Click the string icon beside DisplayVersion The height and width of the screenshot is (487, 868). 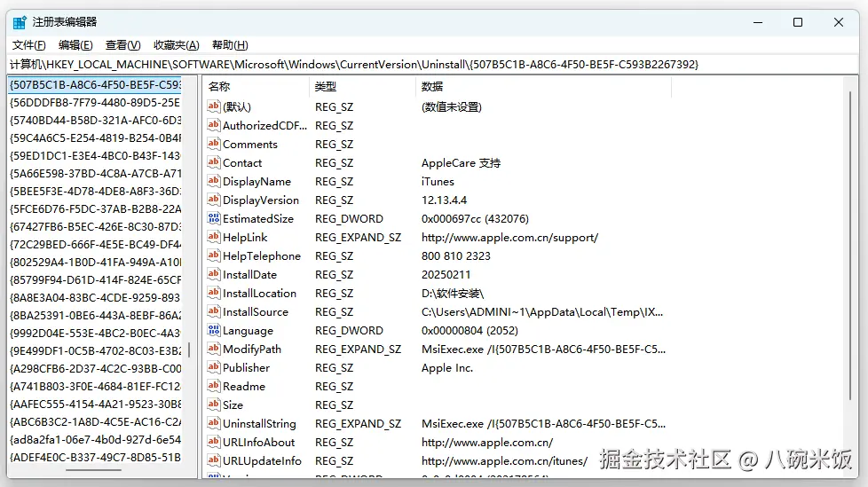(x=214, y=200)
